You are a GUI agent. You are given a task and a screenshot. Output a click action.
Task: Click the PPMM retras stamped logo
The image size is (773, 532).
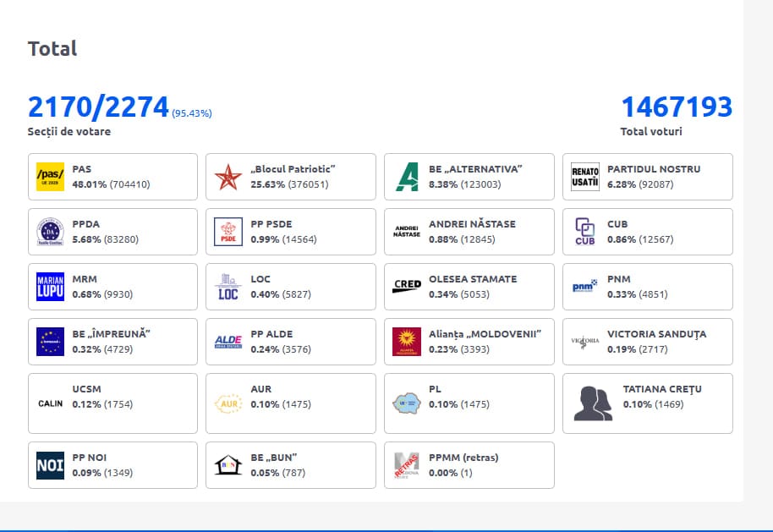407,465
